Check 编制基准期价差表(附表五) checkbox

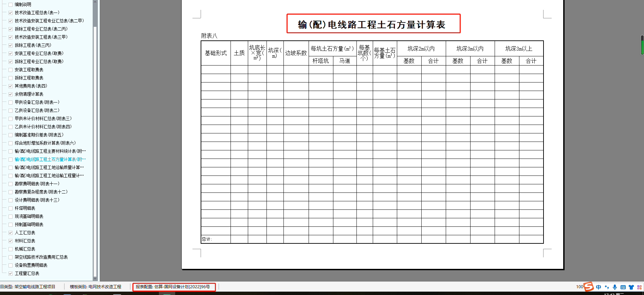point(11,135)
